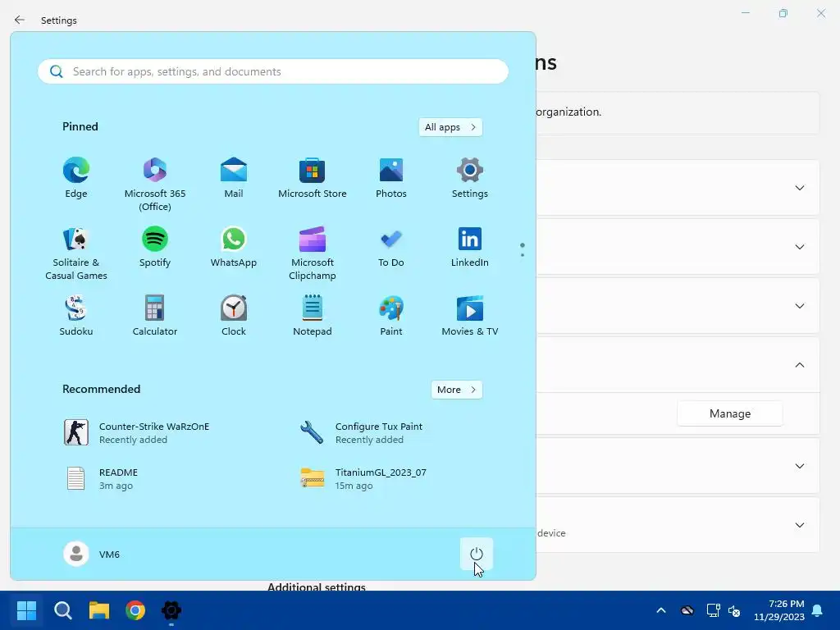Launch the Photos app
Screen dimensions: 840x630
pyautogui.click(x=391, y=178)
